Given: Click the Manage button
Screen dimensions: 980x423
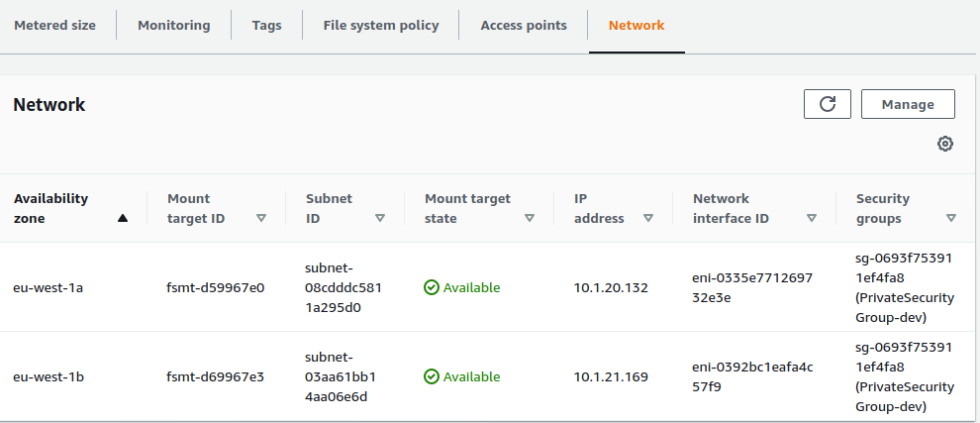Looking at the screenshot, I should (908, 104).
